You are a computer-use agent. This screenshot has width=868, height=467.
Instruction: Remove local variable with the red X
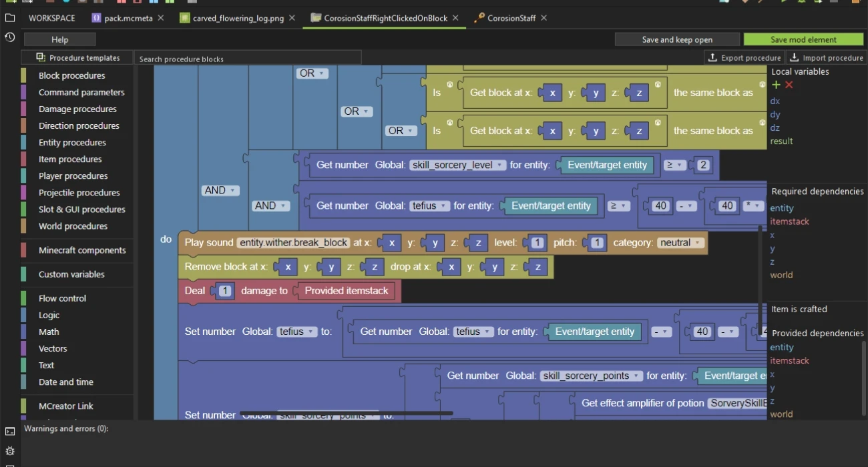[x=789, y=85]
